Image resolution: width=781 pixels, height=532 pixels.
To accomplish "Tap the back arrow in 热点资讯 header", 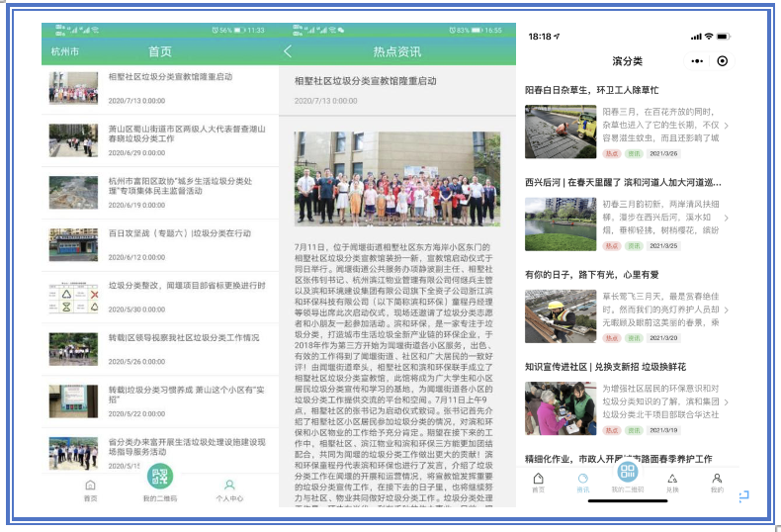I will pyautogui.click(x=288, y=51).
